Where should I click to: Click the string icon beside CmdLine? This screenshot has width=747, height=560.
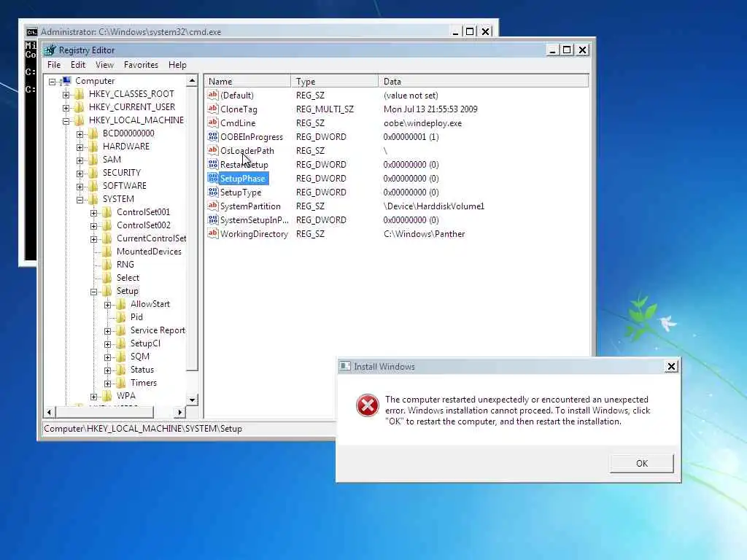[x=212, y=122]
